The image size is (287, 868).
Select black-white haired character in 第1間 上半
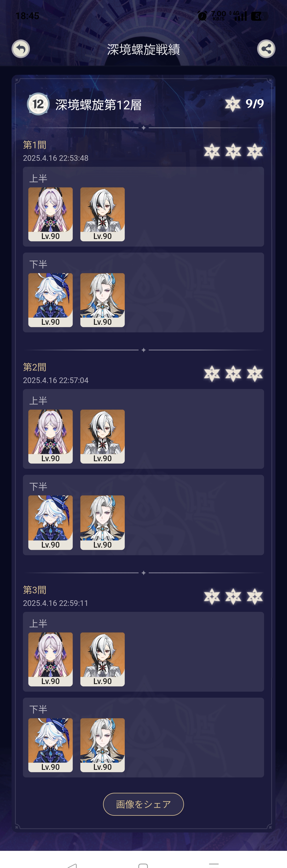click(102, 214)
